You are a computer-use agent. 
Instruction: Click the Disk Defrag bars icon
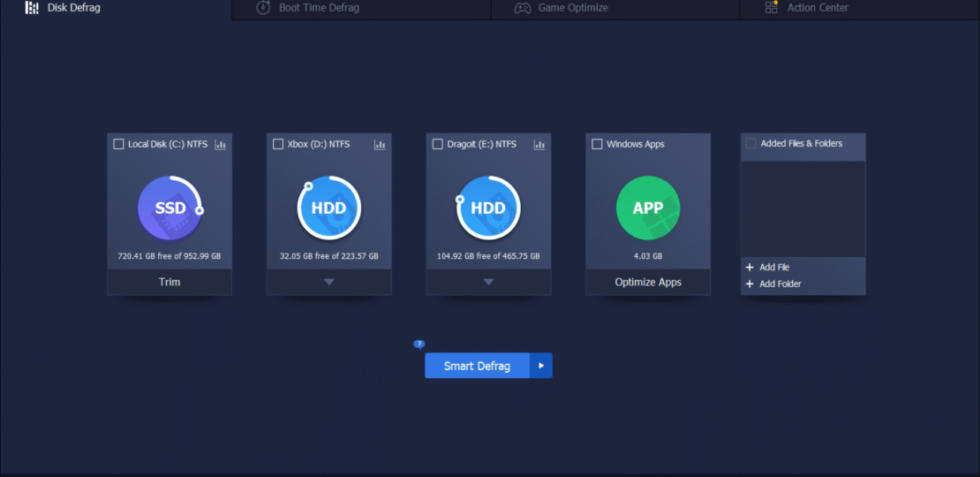pos(32,8)
